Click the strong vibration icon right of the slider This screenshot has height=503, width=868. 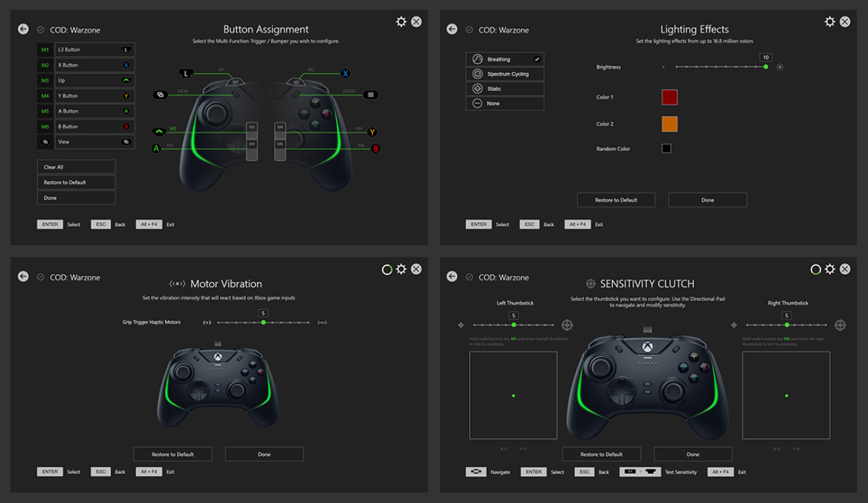point(322,323)
